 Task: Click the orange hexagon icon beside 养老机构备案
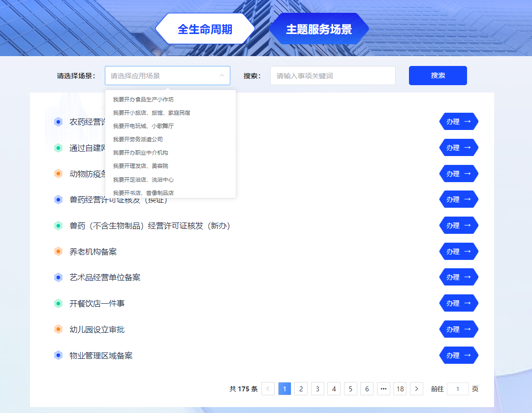[x=58, y=252]
